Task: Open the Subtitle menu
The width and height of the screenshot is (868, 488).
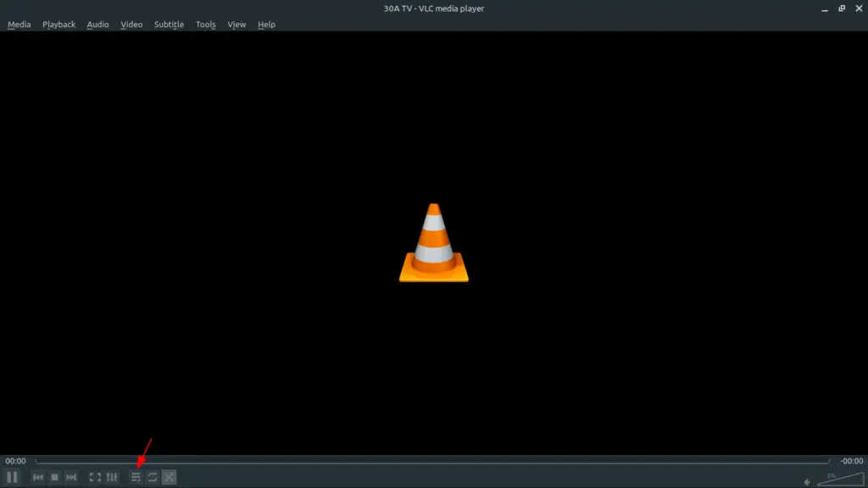Action: (x=169, y=25)
